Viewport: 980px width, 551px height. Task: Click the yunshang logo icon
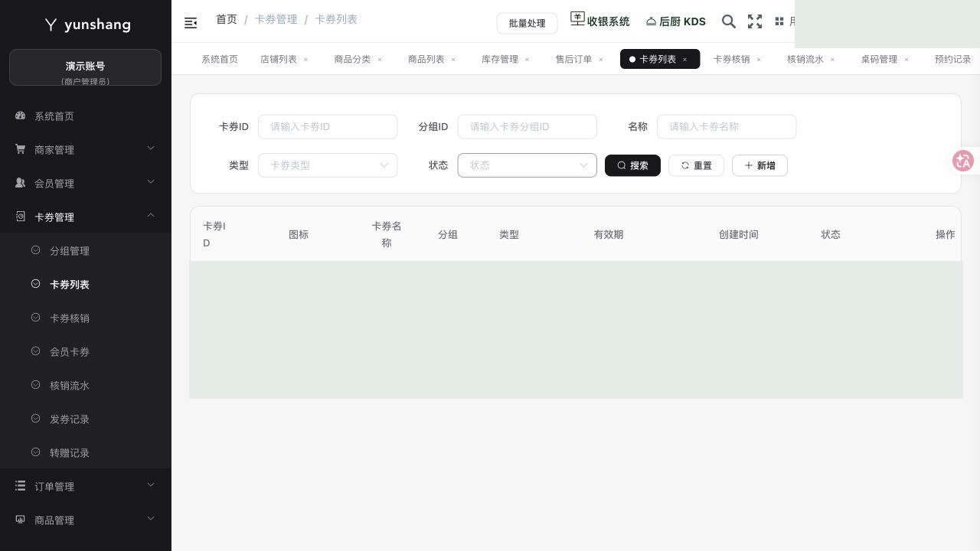[51, 24]
